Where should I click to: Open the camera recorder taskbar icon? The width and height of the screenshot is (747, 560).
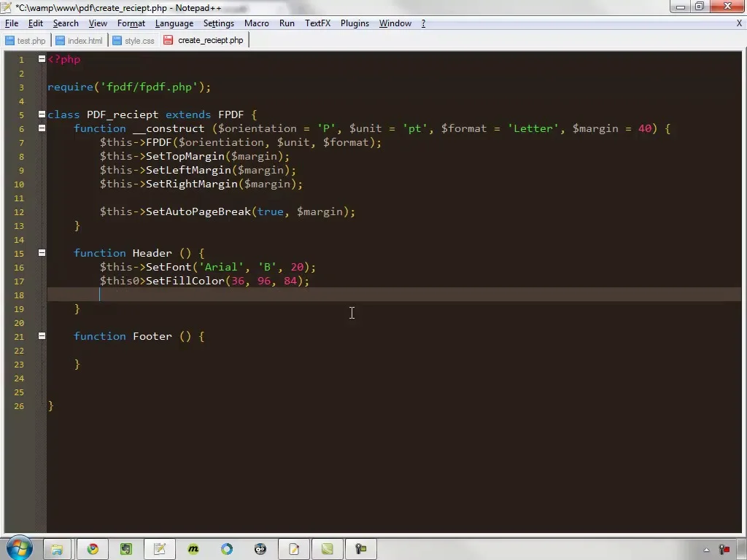click(x=360, y=549)
